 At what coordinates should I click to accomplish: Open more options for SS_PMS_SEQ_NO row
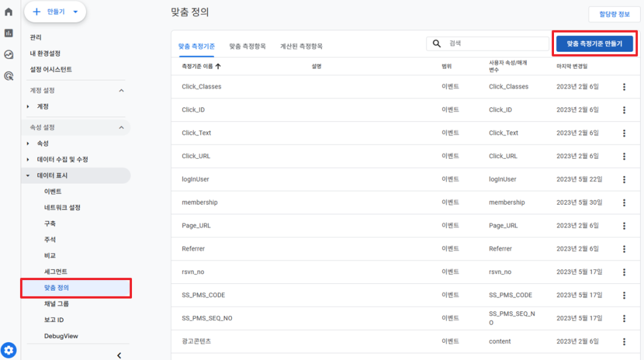624,318
